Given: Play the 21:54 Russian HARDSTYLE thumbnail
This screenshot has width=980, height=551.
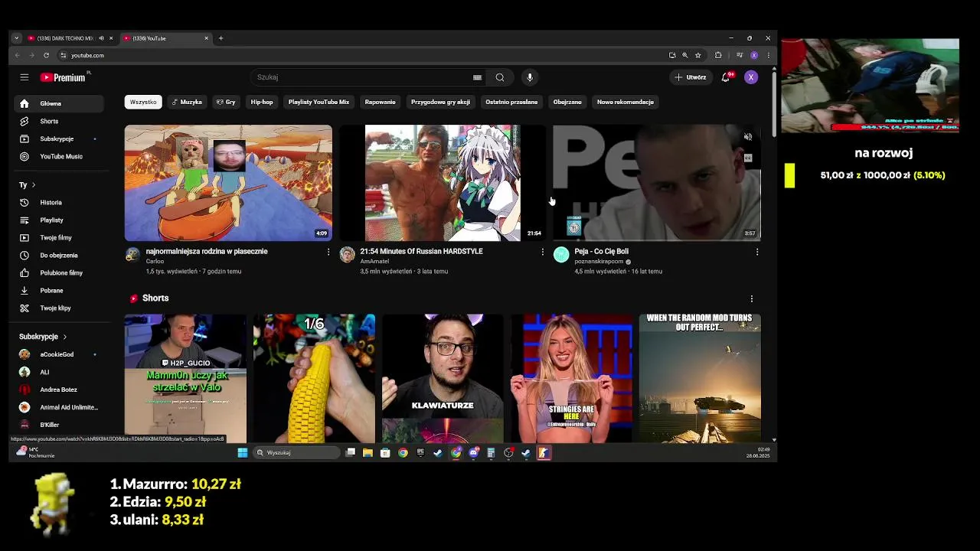Looking at the screenshot, I should pos(443,183).
